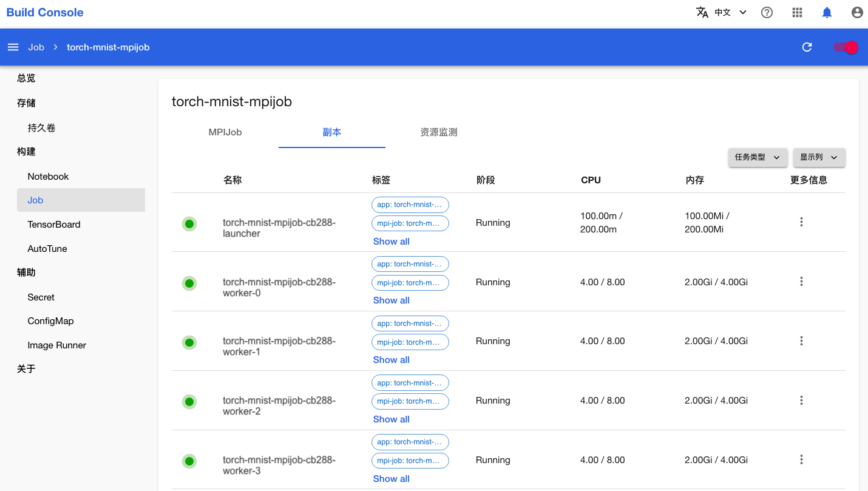Open more options for worker-3 row
868x491 pixels.
click(x=801, y=460)
